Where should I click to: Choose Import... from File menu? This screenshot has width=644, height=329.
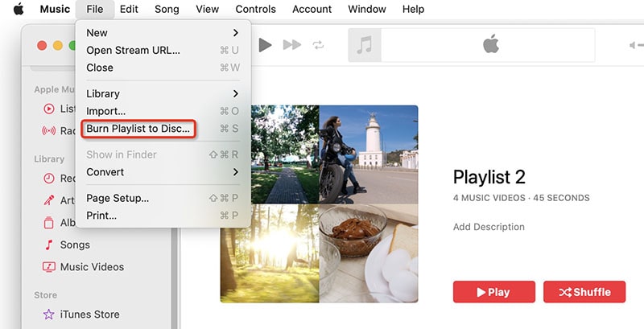(163, 111)
